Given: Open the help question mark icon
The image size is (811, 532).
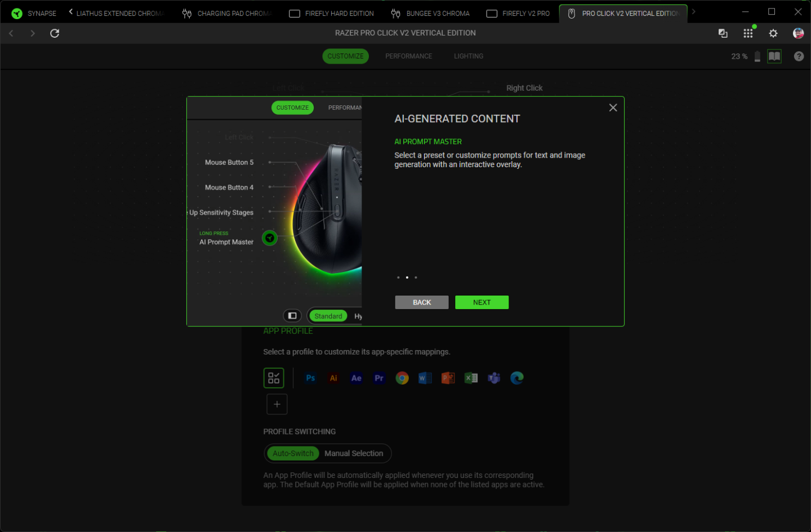Looking at the screenshot, I should (x=799, y=56).
